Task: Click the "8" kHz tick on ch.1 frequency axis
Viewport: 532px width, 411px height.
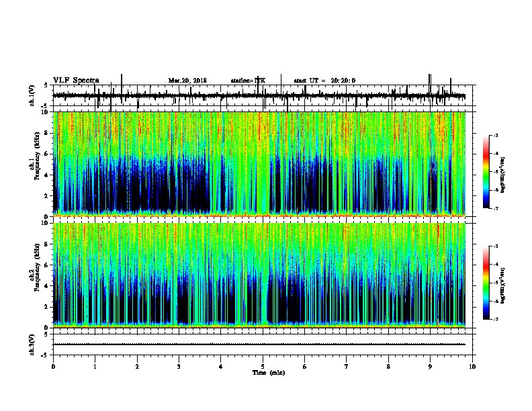Action: tap(47, 133)
